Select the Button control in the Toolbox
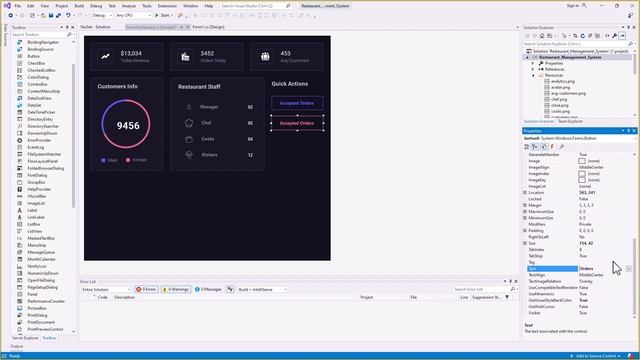This screenshot has width=640, height=360. coord(33,56)
